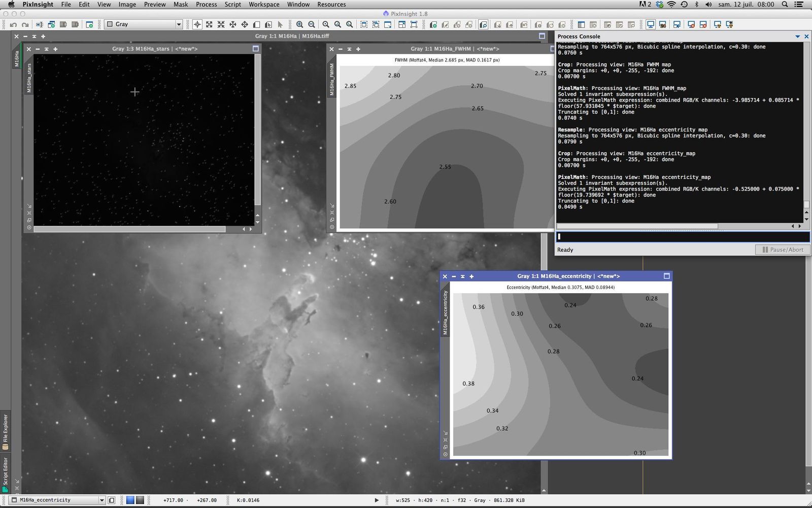Toggle the blue screen-transfer swatch in status bar
Viewport: 812px width, 508px height.
(130, 500)
